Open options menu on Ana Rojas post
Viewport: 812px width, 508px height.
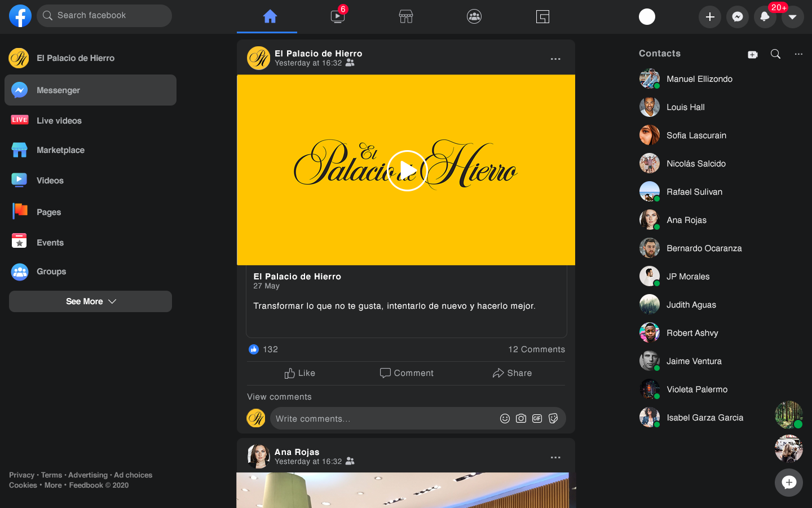pyautogui.click(x=555, y=457)
